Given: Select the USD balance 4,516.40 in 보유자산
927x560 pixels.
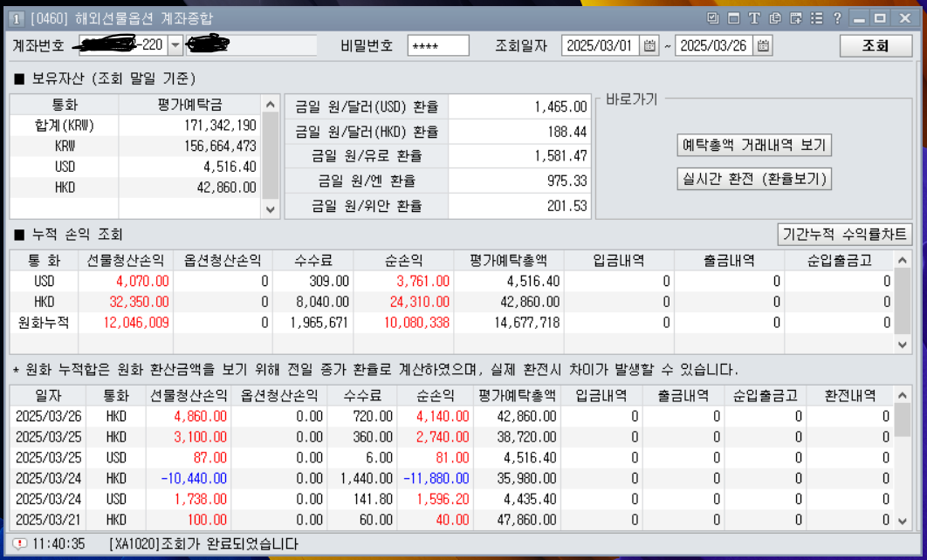Looking at the screenshot, I should 230,167.
